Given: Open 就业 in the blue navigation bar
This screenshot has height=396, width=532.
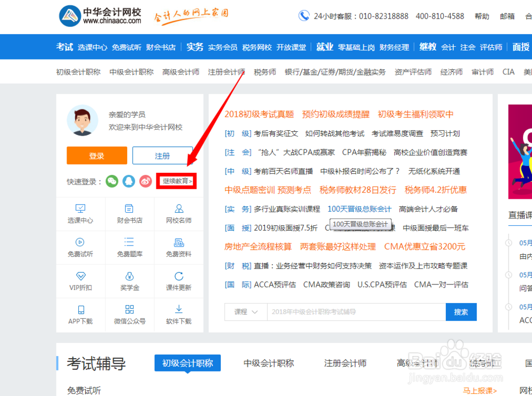Looking at the screenshot, I should pyautogui.click(x=325, y=47).
